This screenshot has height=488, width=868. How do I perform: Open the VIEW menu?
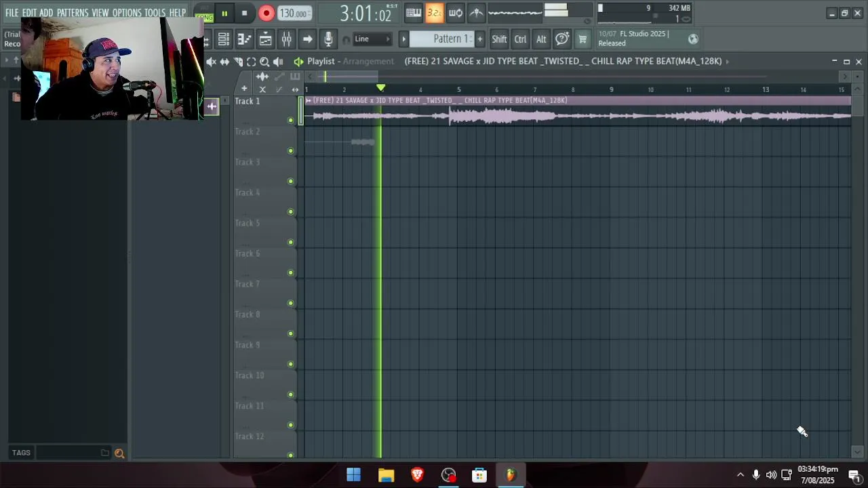point(100,13)
